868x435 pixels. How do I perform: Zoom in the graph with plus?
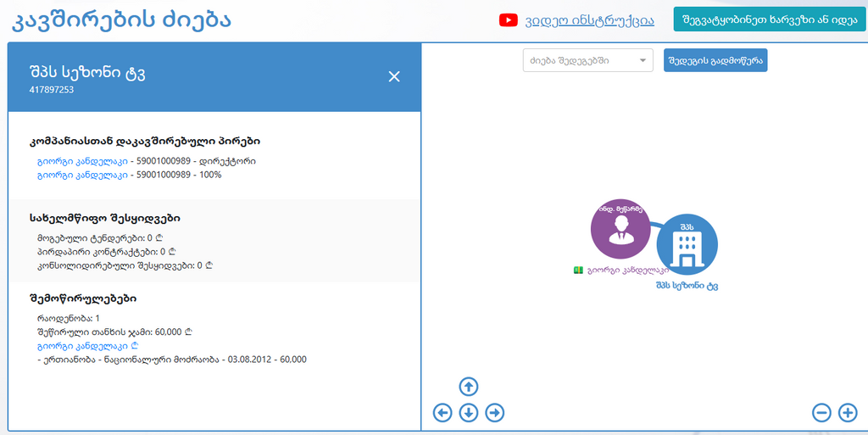point(848,412)
